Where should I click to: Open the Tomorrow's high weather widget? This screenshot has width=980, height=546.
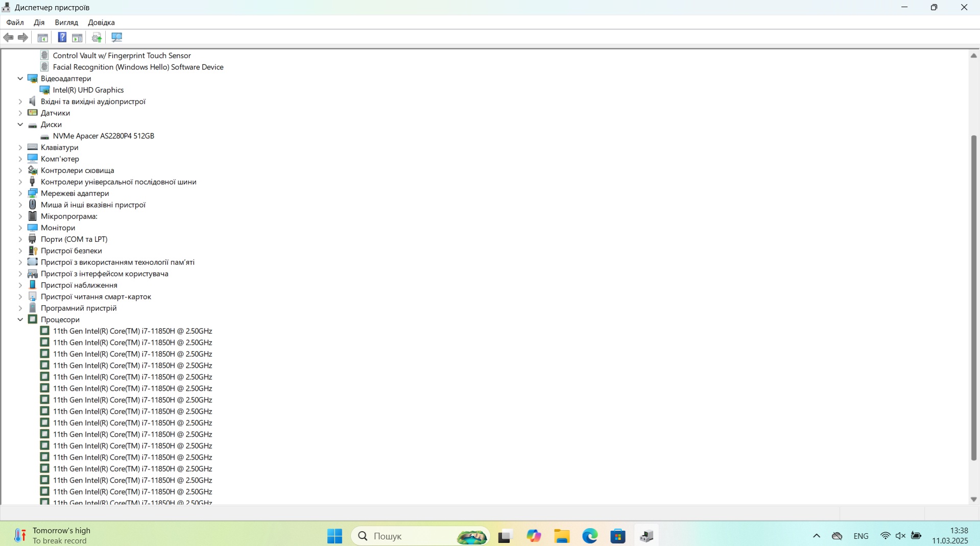pos(52,536)
